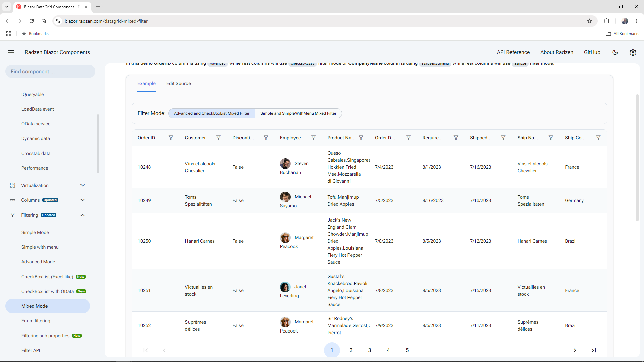Switch to Edit Source tab
The height and width of the screenshot is (362, 644).
[178, 83]
